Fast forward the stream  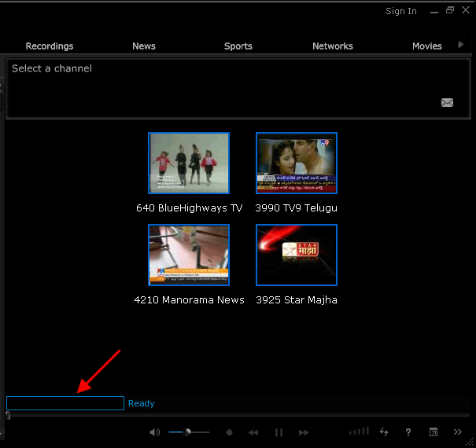point(304,432)
